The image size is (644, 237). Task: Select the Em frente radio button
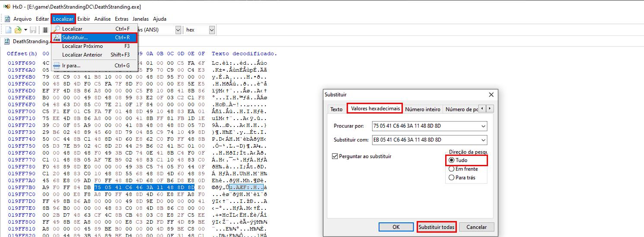click(x=452, y=169)
